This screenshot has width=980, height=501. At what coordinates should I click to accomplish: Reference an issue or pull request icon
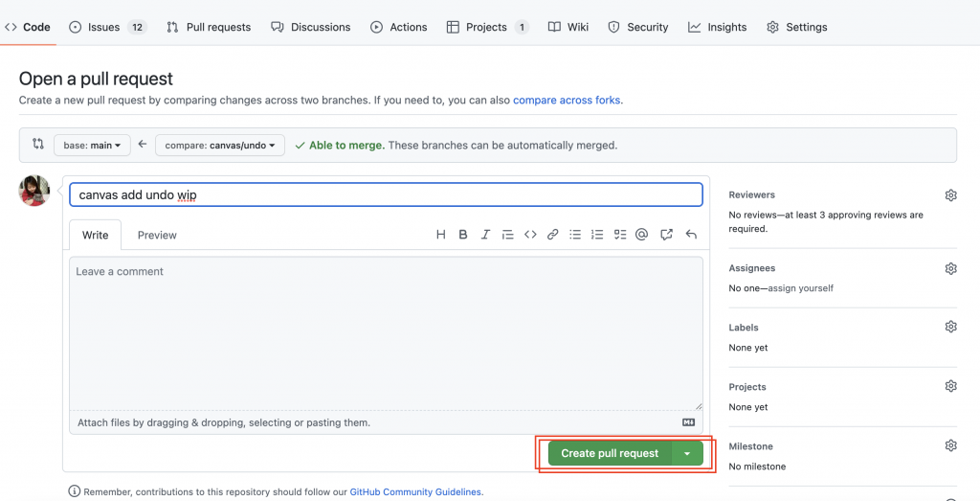point(666,235)
